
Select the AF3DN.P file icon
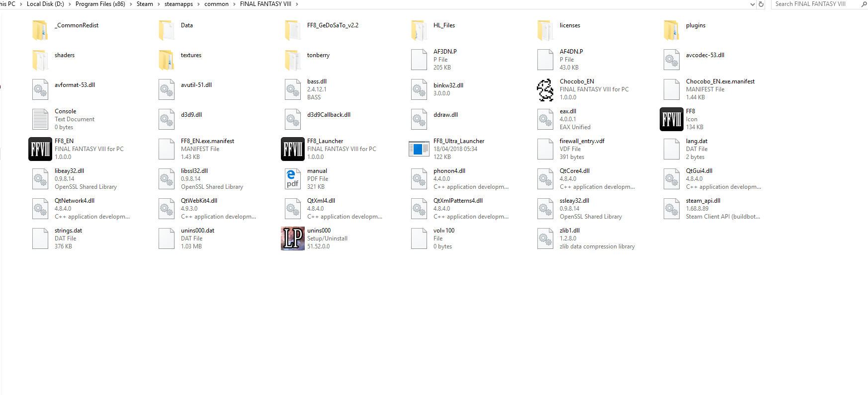419,60
